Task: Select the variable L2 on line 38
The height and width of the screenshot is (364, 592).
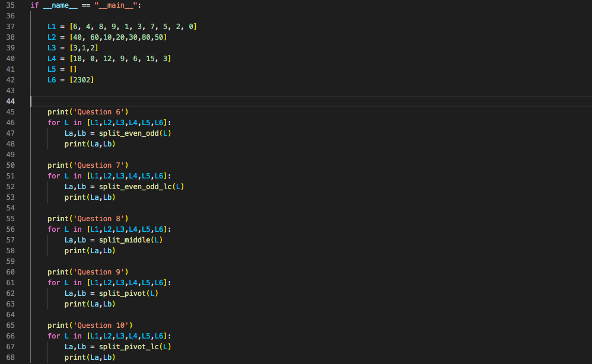Action: (52, 37)
